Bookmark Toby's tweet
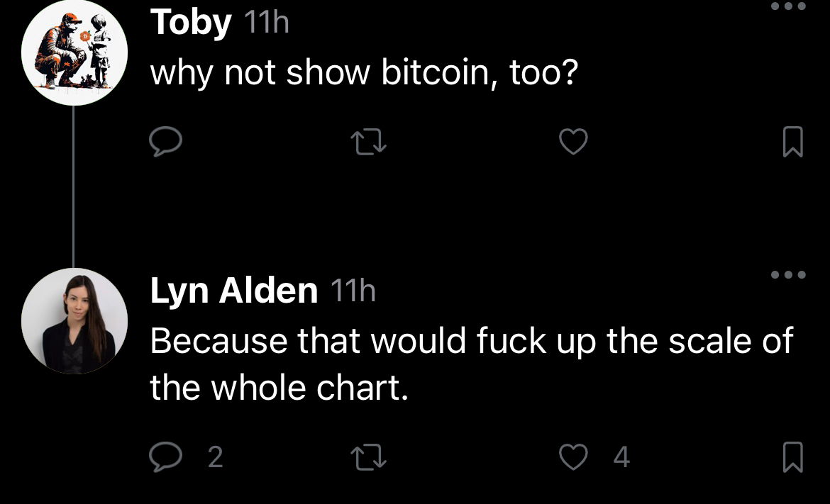Image resolution: width=830 pixels, height=504 pixels. pos(792,142)
